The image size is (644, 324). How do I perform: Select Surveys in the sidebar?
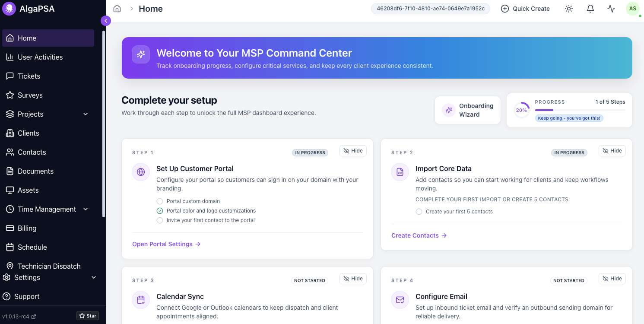point(30,95)
